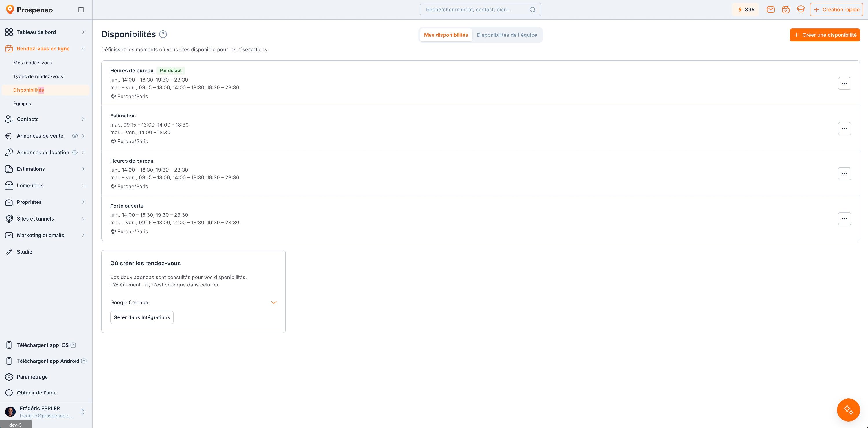Click the Porte ouverte availability title
The height and width of the screenshot is (428, 868).
(x=127, y=206)
